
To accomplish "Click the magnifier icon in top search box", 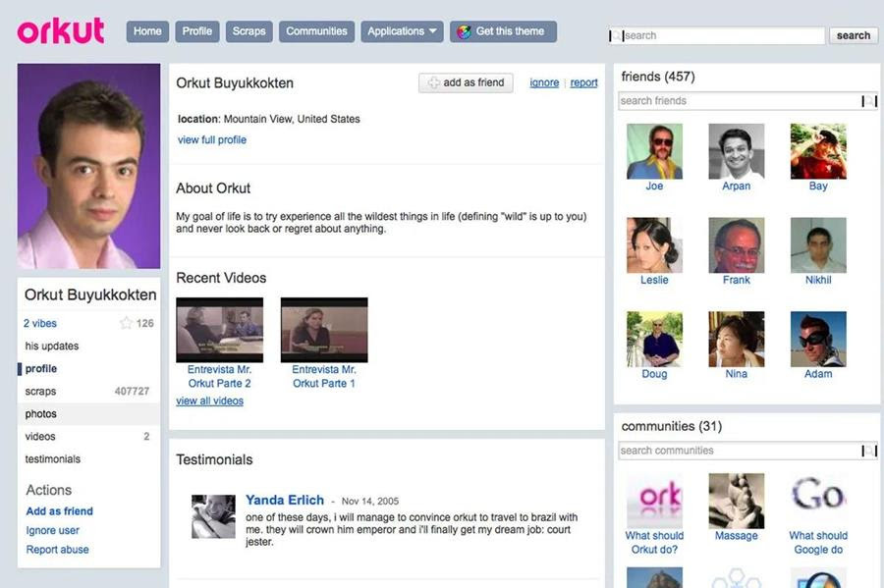I will click(x=618, y=35).
